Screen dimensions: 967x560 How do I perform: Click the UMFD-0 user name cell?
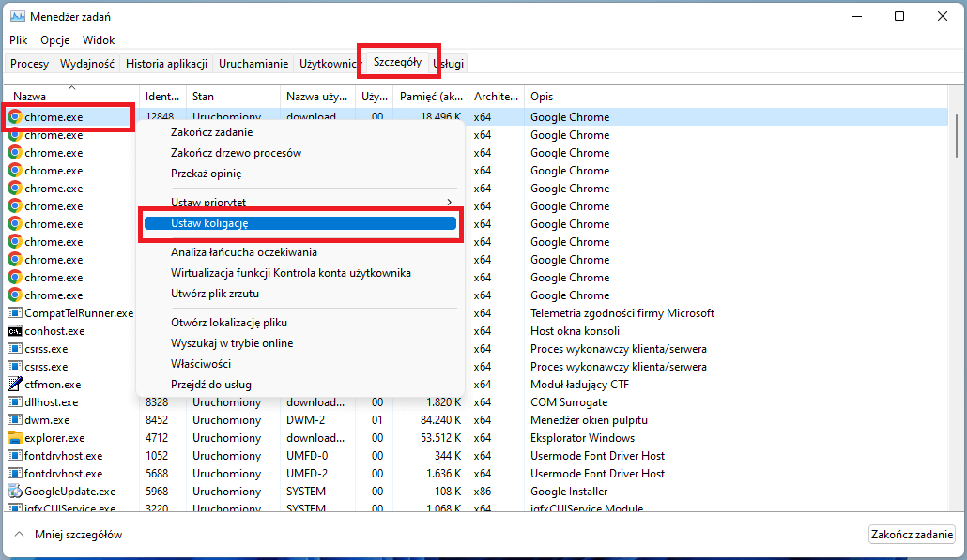(x=307, y=456)
